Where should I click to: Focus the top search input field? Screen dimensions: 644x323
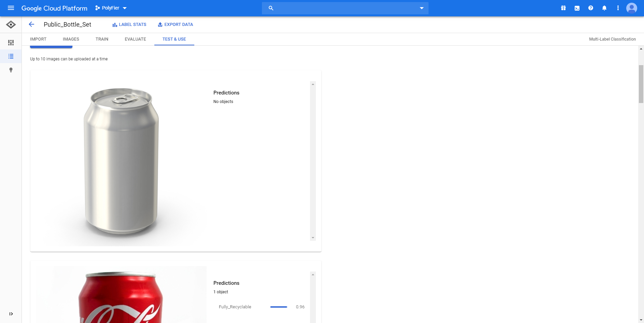[x=345, y=8]
